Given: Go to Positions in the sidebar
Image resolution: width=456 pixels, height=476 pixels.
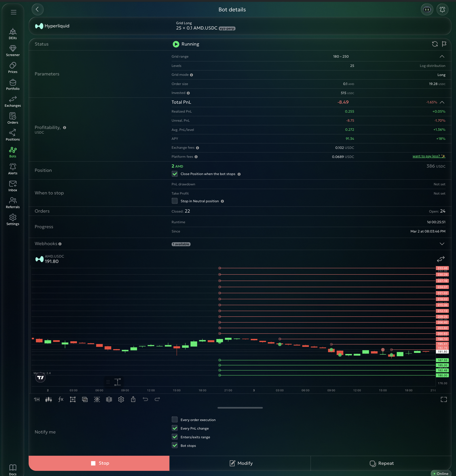Looking at the screenshot, I should click(x=13, y=135).
